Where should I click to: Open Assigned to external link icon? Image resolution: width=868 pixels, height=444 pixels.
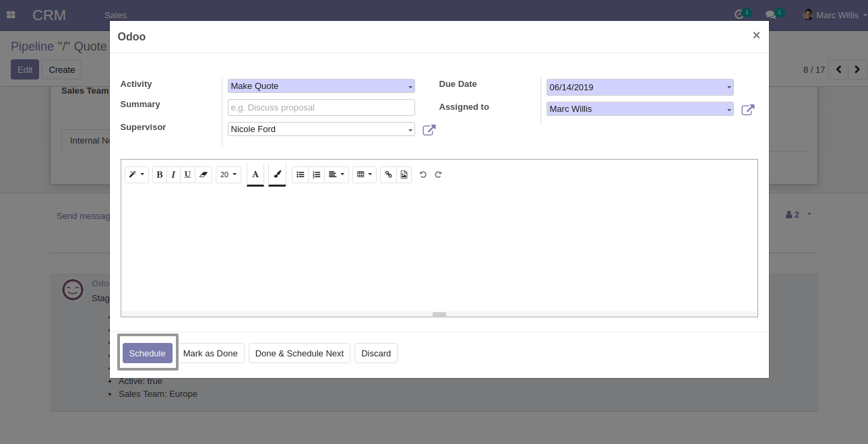pos(747,110)
